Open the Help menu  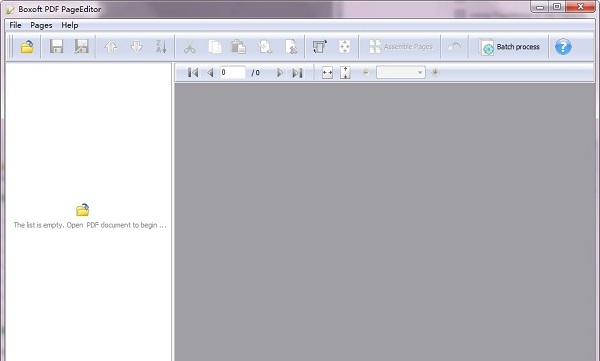pyautogui.click(x=70, y=25)
